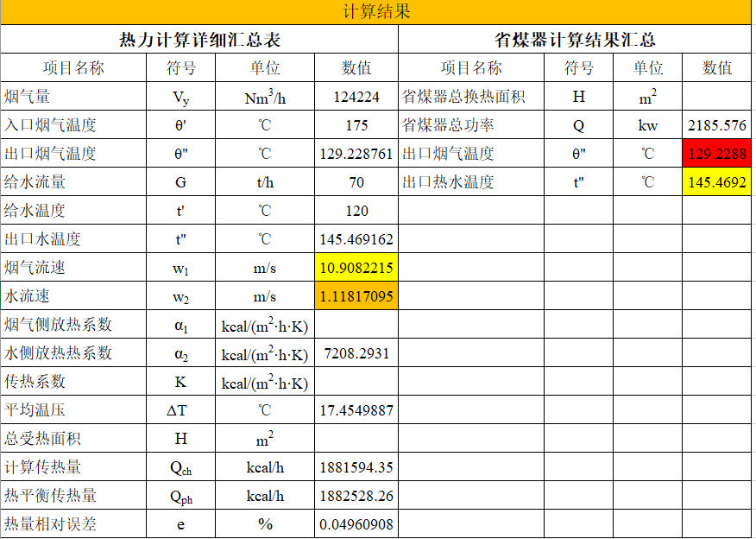
Task: Select the 省煤器计算结果汇总 heading cell
Action: point(574,40)
